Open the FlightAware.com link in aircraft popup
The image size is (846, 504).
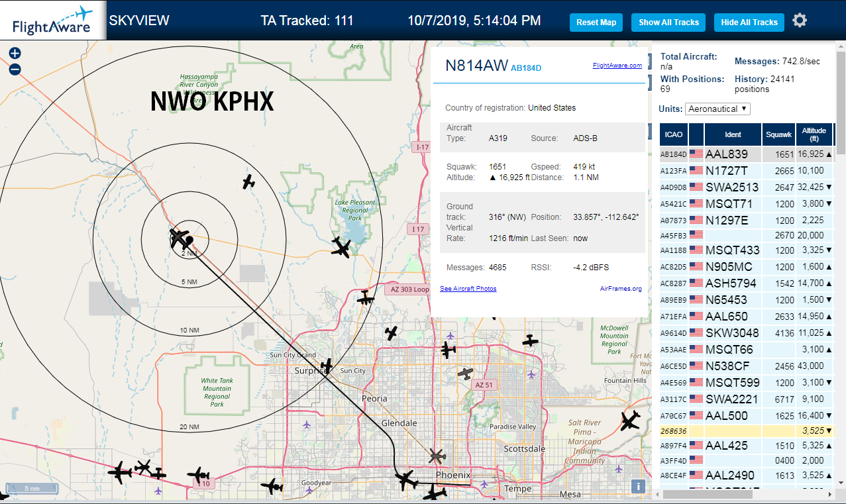(617, 65)
